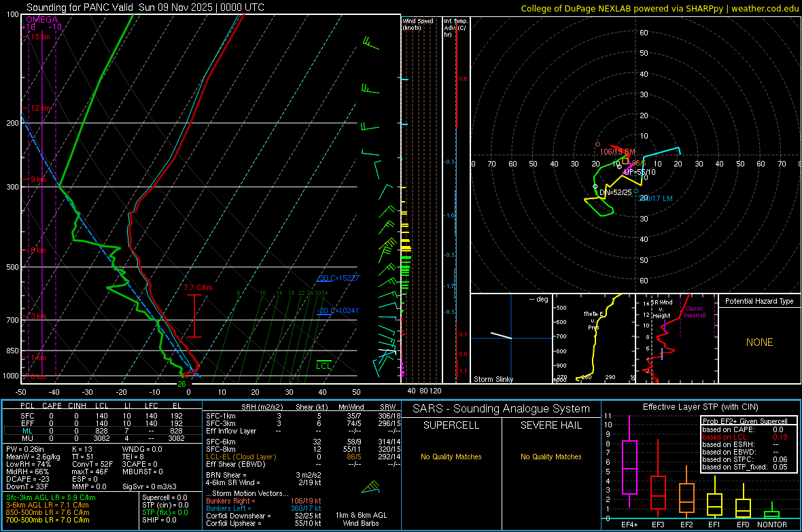Screen dimensions: 802x532
Task: Click the 'SARS - Sounding Analogue System' header
Action: tap(502, 409)
